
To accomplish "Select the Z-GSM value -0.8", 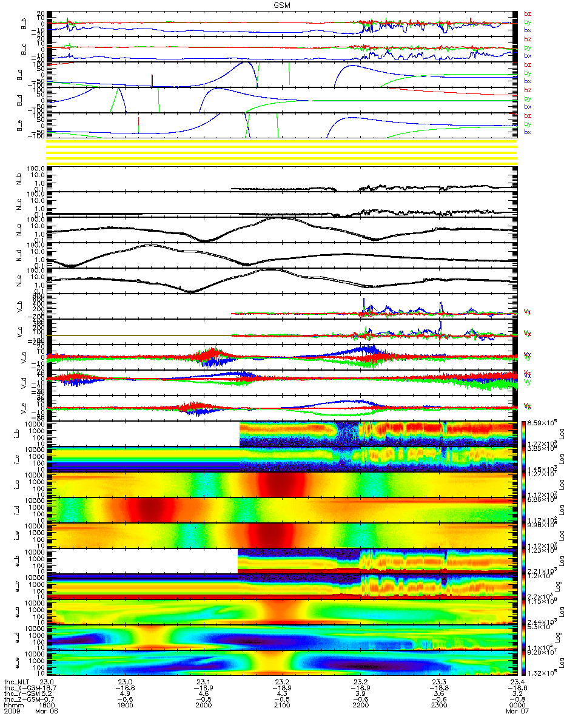I will point(517,698).
